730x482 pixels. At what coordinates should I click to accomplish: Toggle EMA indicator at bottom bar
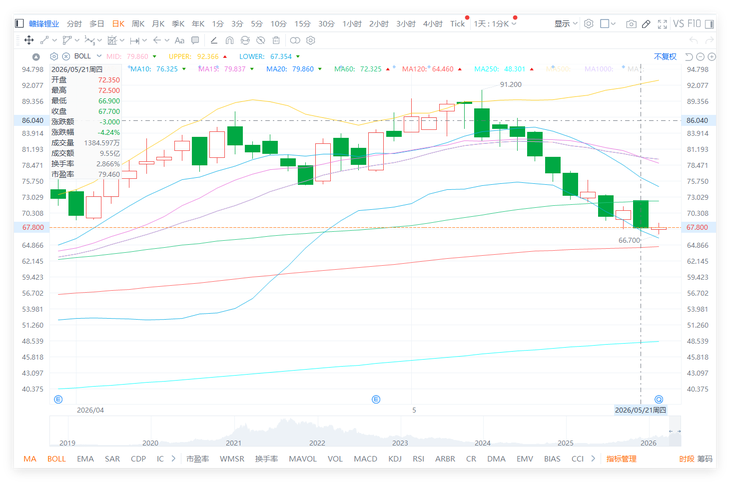[85, 459]
